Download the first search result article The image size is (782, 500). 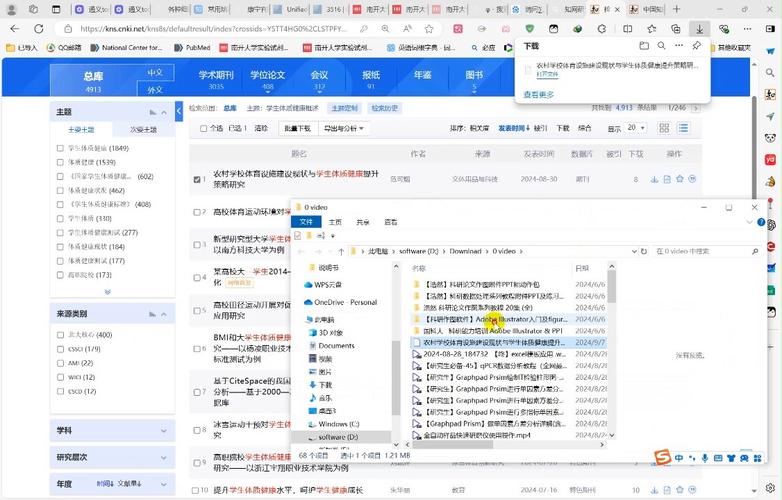[x=654, y=179]
